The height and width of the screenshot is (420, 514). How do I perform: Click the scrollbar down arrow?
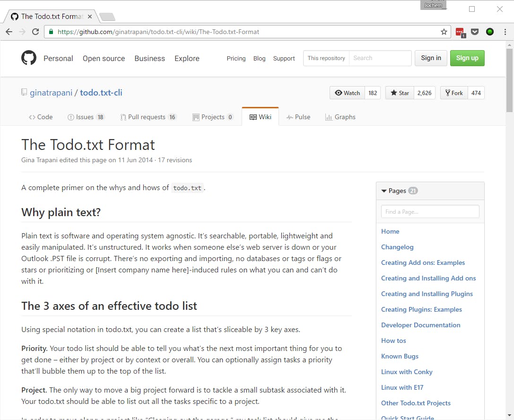(509, 415)
